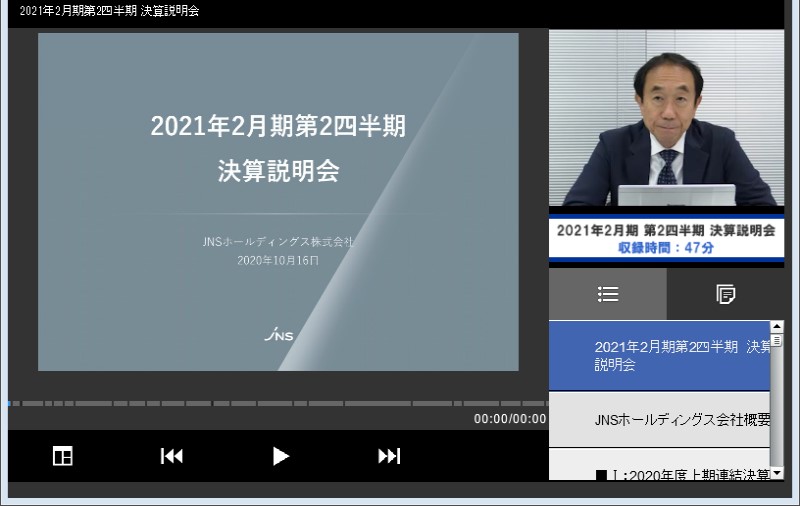The width and height of the screenshot is (800, 506).
Task: Click the 収録時間：47分 caption
Action: (x=666, y=248)
